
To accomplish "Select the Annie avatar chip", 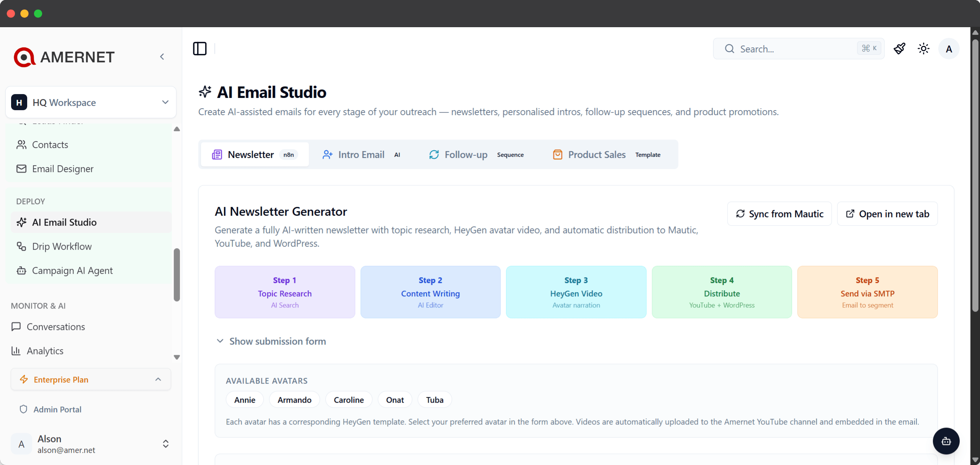I will coord(245,400).
